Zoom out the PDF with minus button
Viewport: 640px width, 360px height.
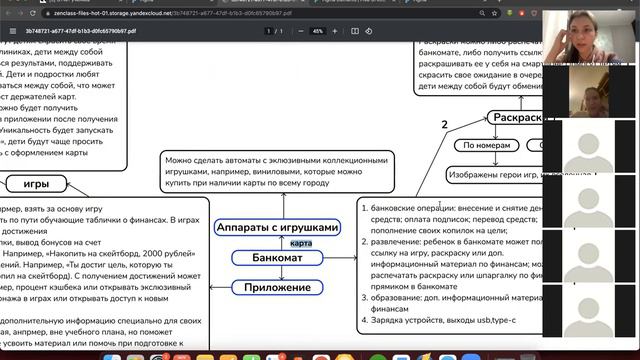(x=301, y=31)
